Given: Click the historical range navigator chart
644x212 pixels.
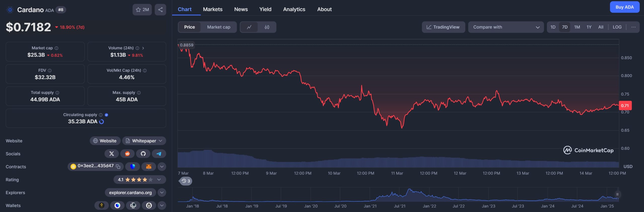Looking at the screenshot, I should [398, 194].
